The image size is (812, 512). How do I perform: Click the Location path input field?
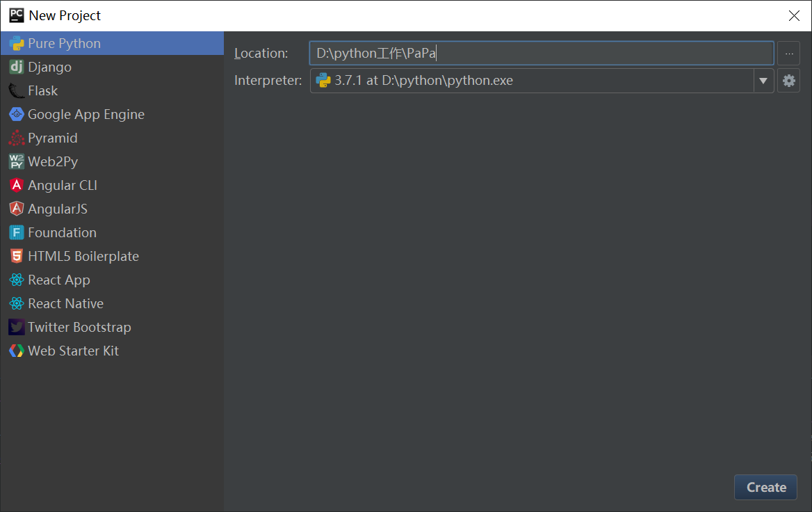pyautogui.click(x=542, y=54)
